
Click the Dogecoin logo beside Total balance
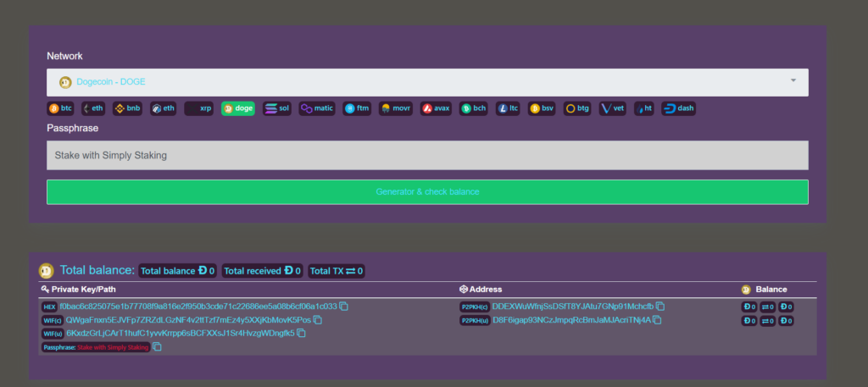[x=47, y=271]
